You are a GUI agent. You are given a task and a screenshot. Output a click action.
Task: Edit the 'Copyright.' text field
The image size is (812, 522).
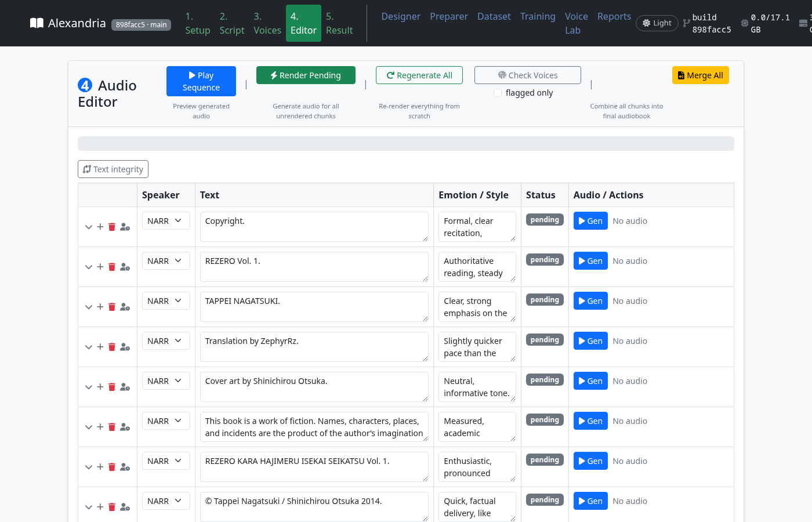pos(314,227)
